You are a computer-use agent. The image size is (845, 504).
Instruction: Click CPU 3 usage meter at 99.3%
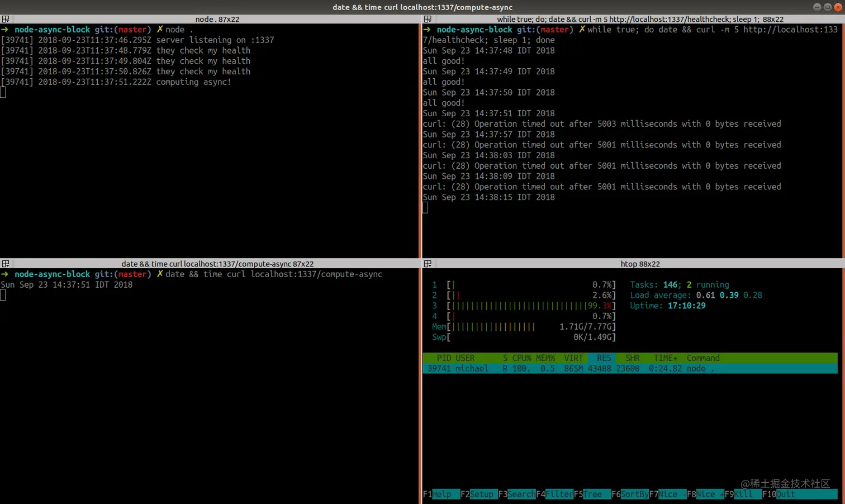[x=524, y=306]
